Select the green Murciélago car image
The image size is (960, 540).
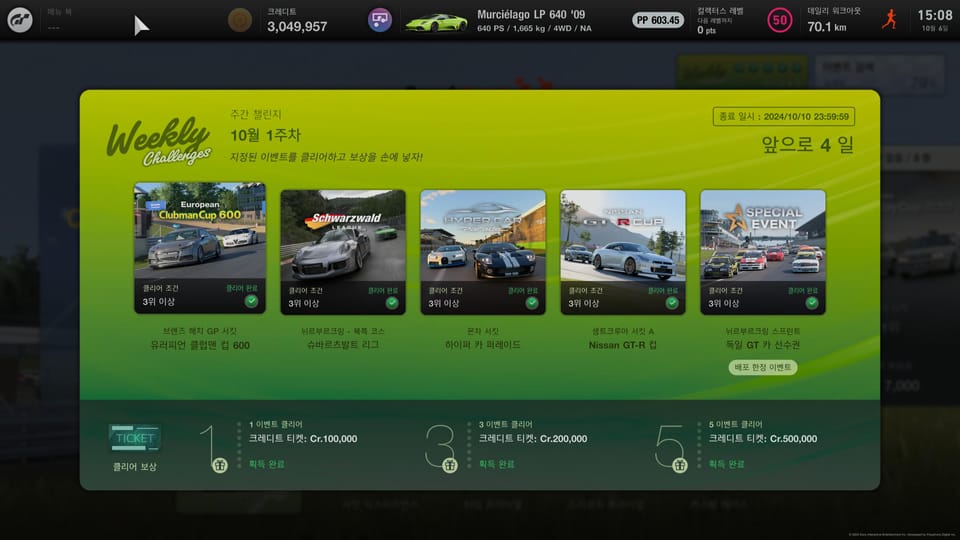pyautogui.click(x=436, y=22)
